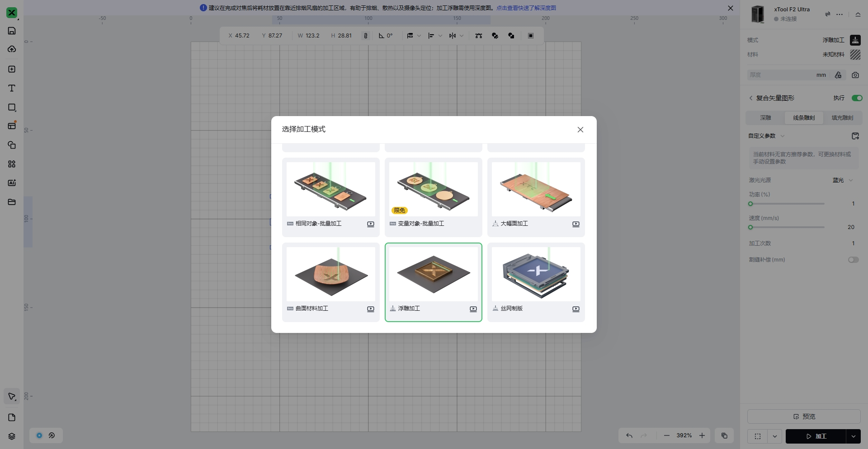Click the 预览 preview button
868x449 pixels.
tap(804, 416)
